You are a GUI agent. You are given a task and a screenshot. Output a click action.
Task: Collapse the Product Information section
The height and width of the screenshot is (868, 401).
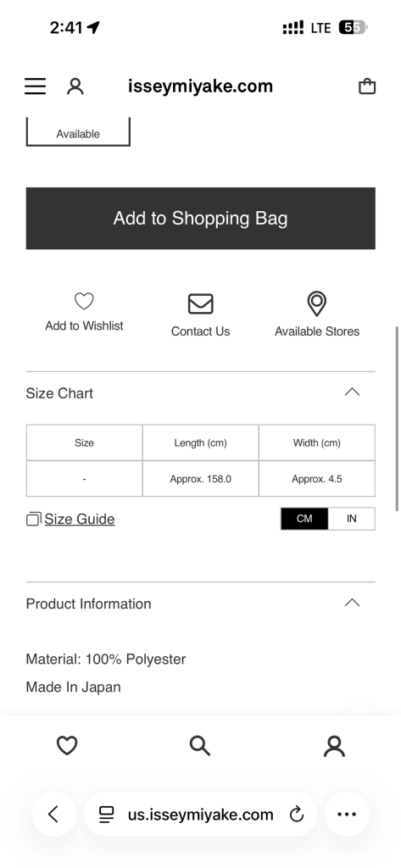(x=353, y=603)
